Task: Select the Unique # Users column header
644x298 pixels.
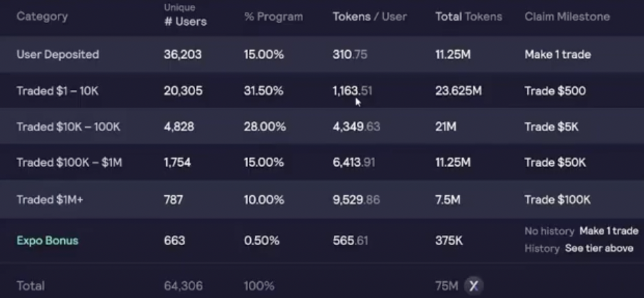Action: pyautogui.click(x=185, y=17)
